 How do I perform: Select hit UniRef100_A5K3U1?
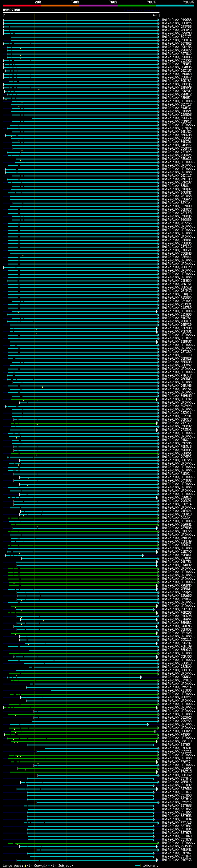click(x=177, y=331)
